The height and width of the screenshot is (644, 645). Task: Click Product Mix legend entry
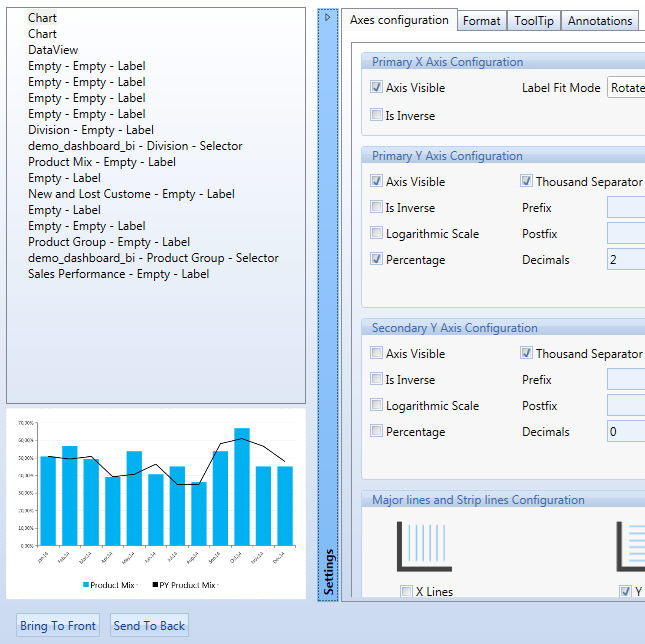point(109,585)
